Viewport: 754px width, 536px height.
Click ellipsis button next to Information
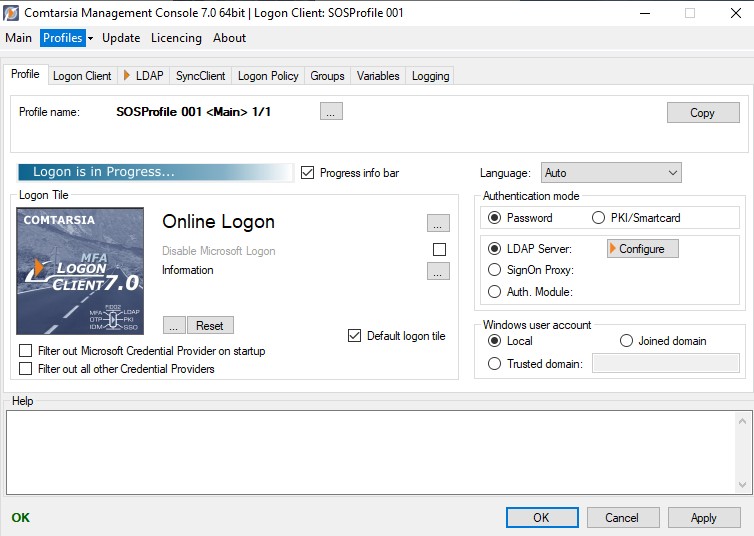(x=437, y=270)
